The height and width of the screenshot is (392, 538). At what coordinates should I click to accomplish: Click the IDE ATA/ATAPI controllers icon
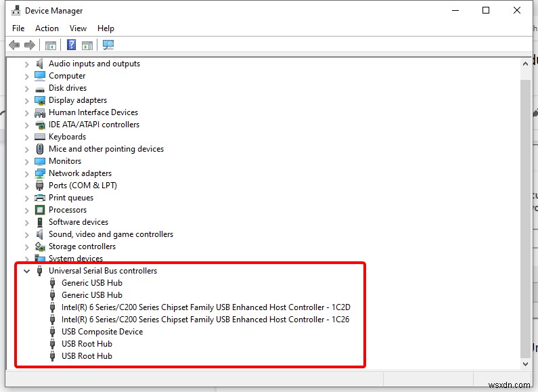(x=40, y=125)
